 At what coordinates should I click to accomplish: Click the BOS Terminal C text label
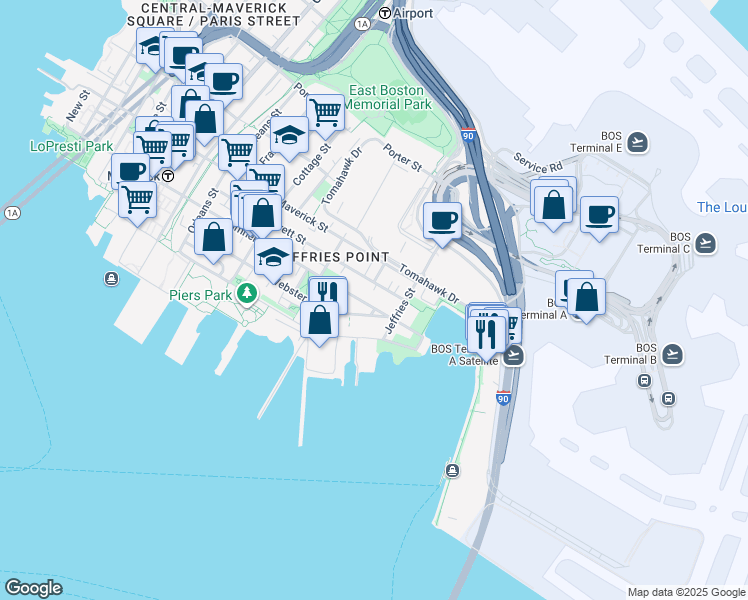[664, 243]
